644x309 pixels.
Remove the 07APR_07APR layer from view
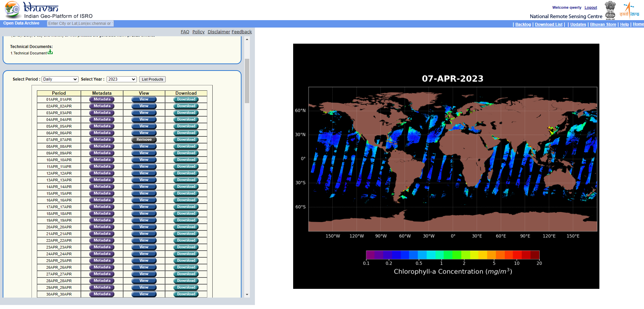click(x=144, y=140)
